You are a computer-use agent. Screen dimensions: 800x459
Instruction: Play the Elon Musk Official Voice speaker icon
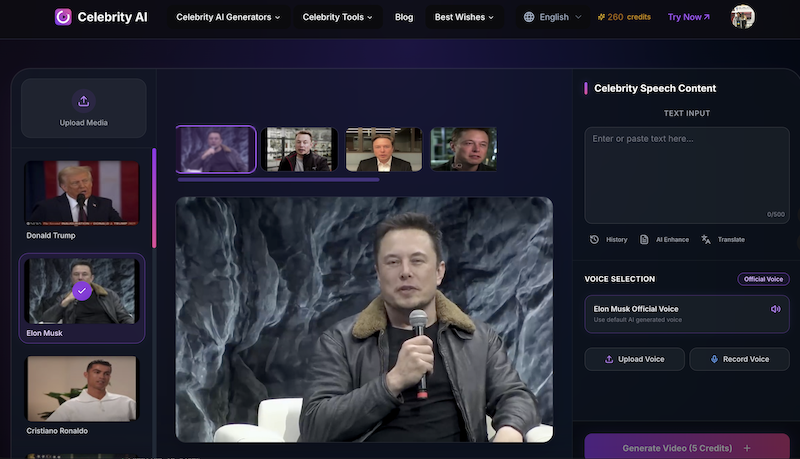tap(776, 309)
